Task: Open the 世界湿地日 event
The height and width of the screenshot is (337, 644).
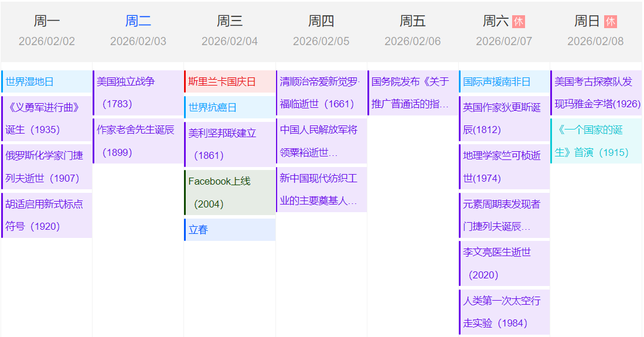Action: (x=47, y=81)
